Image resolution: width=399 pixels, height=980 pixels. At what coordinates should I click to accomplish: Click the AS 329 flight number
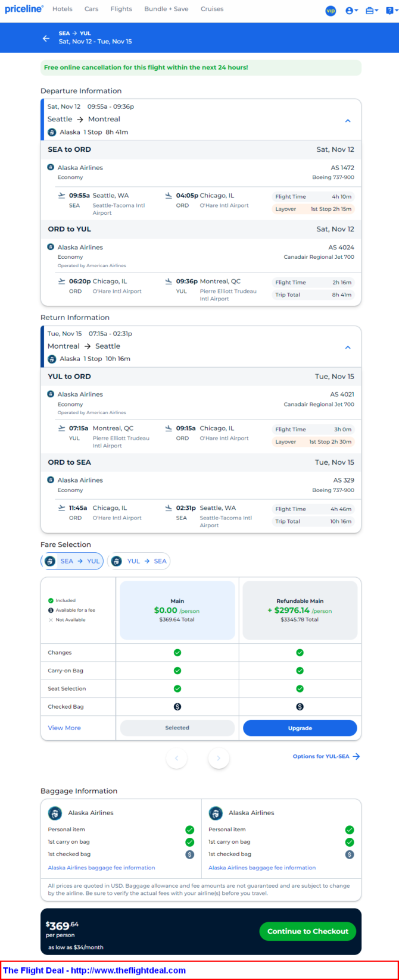point(344,480)
